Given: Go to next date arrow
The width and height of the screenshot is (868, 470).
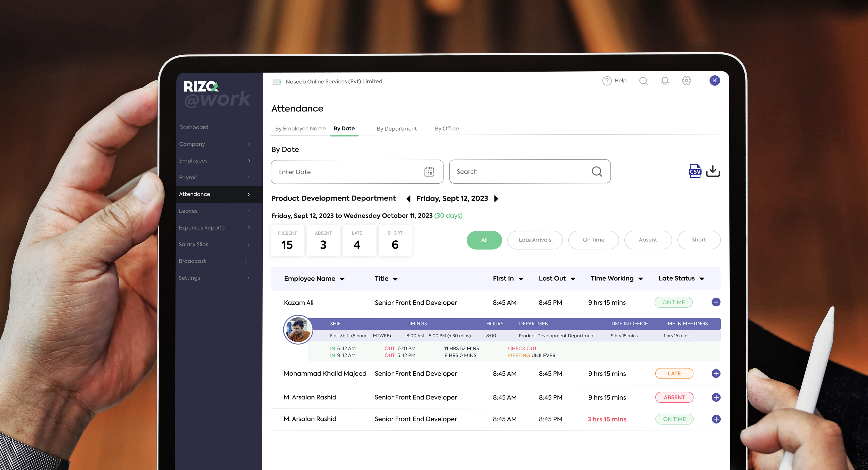Looking at the screenshot, I should pos(496,199).
